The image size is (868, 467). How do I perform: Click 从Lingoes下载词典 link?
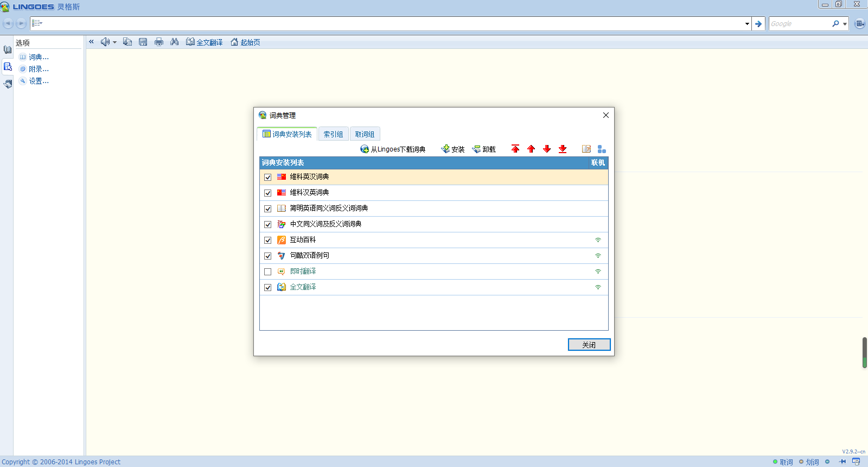(393, 149)
